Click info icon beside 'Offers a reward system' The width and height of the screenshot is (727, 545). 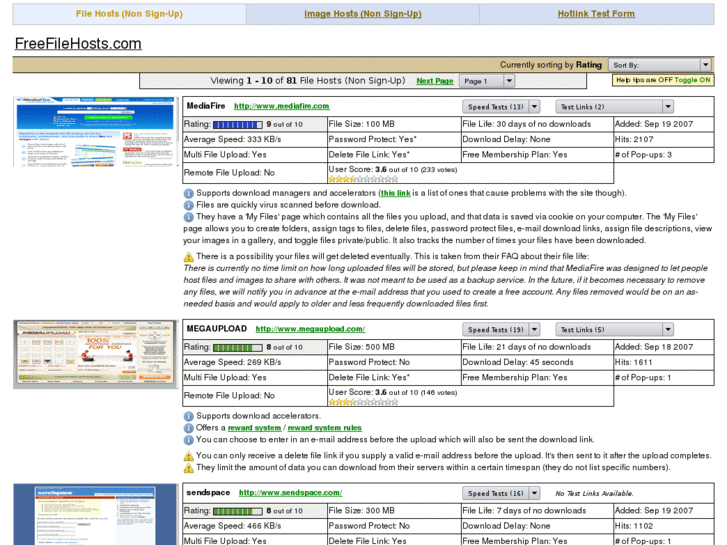[x=189, y=428]
